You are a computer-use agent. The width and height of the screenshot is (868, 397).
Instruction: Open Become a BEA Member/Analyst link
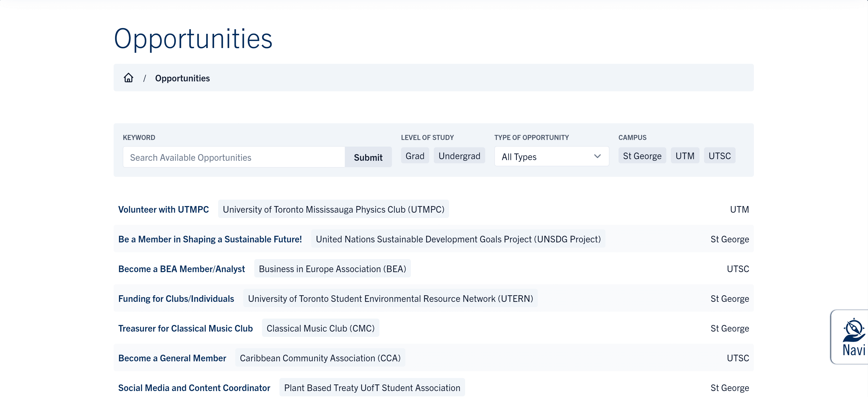click(x=181, y=269)
